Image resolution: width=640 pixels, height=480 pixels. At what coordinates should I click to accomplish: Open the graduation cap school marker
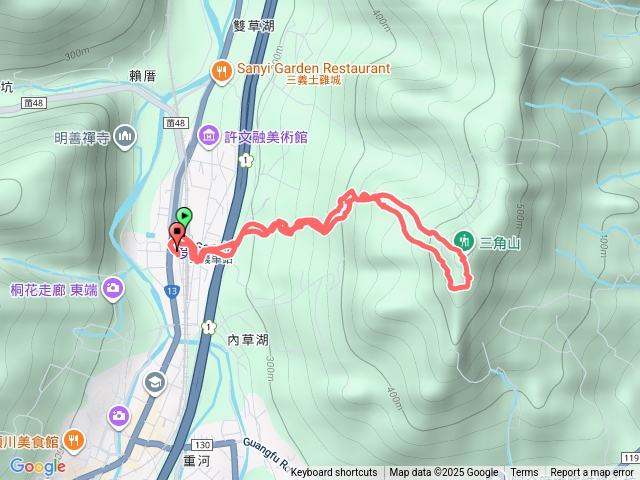coord(155,383)
